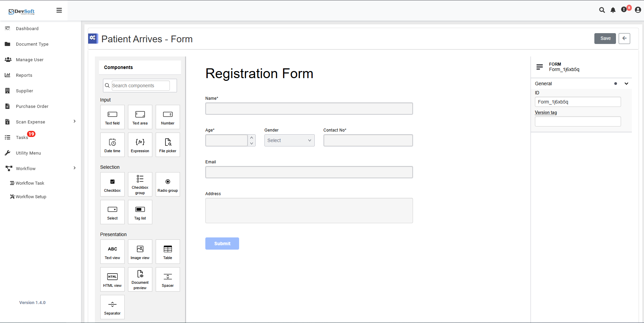Add a Date time component
Viewport: 644px width, 323px height.
(112, 145)
